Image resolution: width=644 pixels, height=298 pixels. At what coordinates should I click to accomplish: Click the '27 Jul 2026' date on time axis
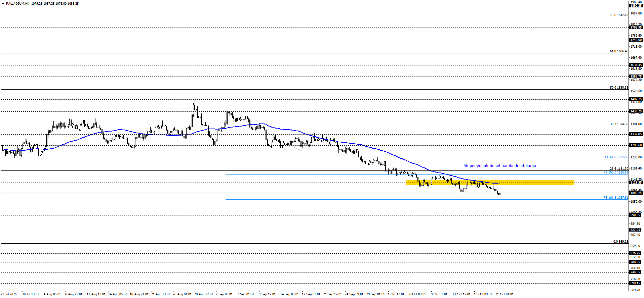click(x=8, y=294)
